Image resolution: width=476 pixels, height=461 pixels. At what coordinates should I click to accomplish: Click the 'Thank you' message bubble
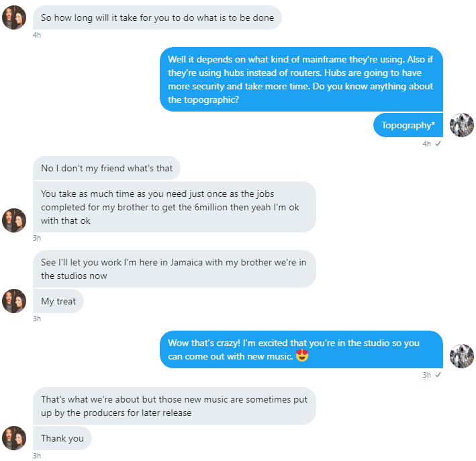point(62,438)
